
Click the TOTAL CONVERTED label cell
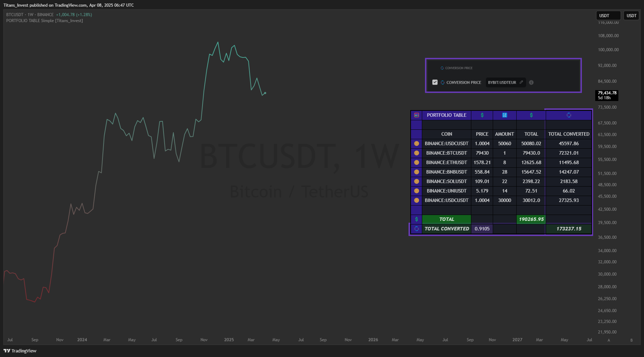click(x=447, y=229)
